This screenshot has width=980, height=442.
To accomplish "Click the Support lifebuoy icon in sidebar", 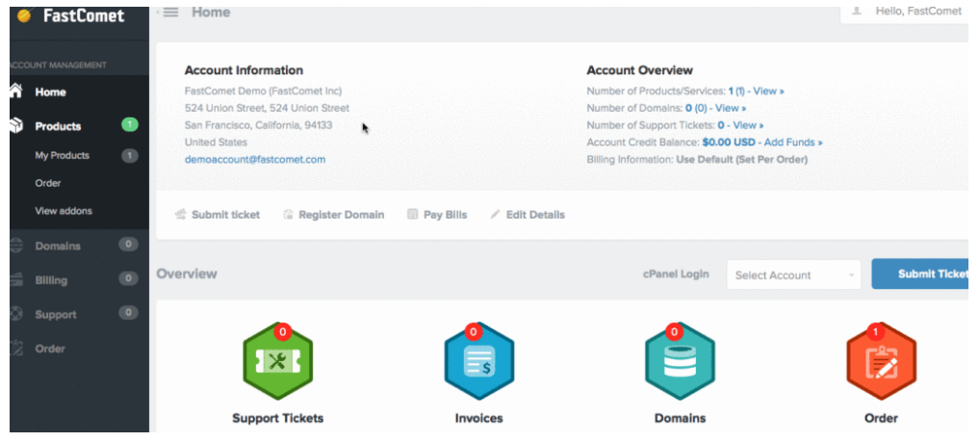I will [x=17, y=315].
